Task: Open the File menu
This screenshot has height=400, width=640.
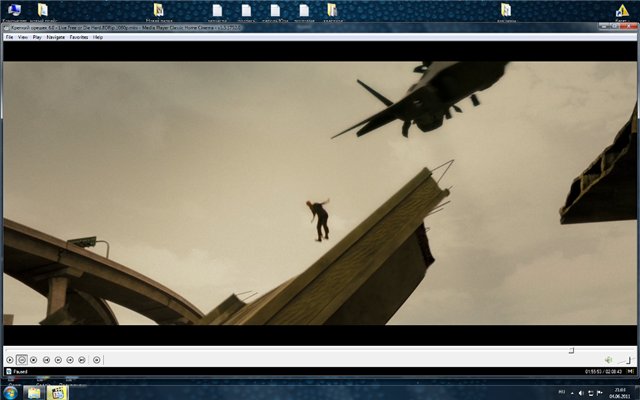Action: [x=9, y=37]
